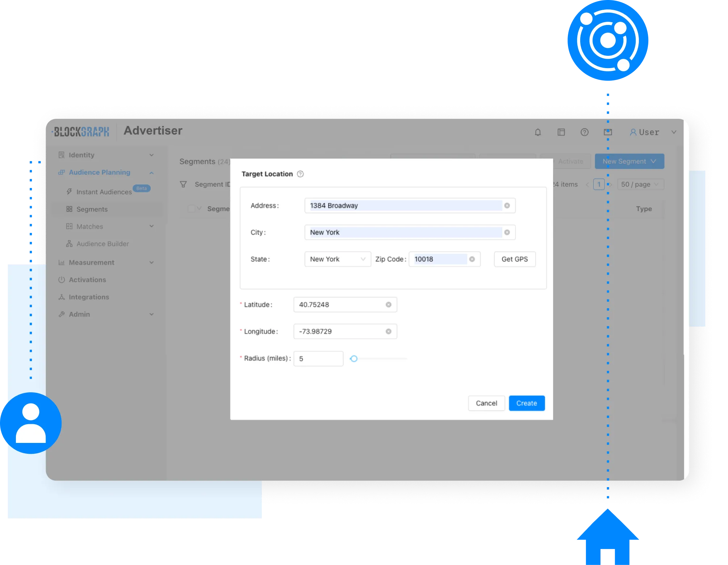Open Segments in the sidebar

[92, 209]
